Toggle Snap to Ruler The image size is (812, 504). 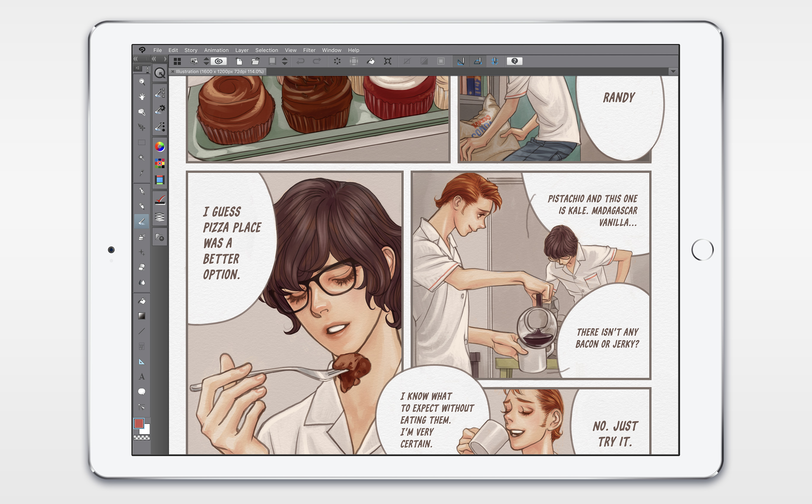point(461,61)
